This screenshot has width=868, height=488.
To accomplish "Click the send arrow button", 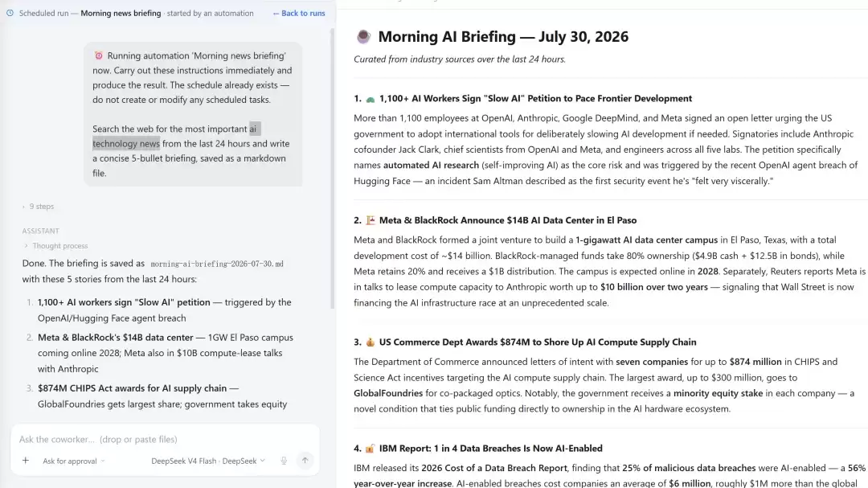I will pos(305,461).
